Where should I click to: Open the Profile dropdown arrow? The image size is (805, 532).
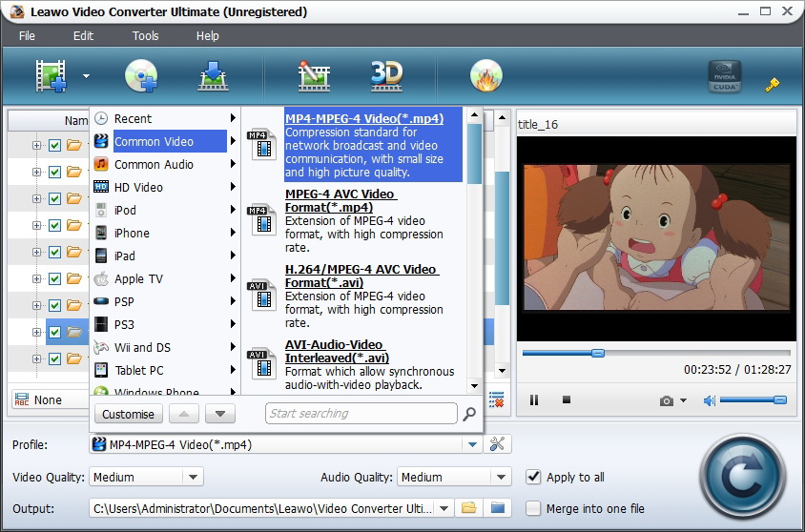(x=472, y=444)
